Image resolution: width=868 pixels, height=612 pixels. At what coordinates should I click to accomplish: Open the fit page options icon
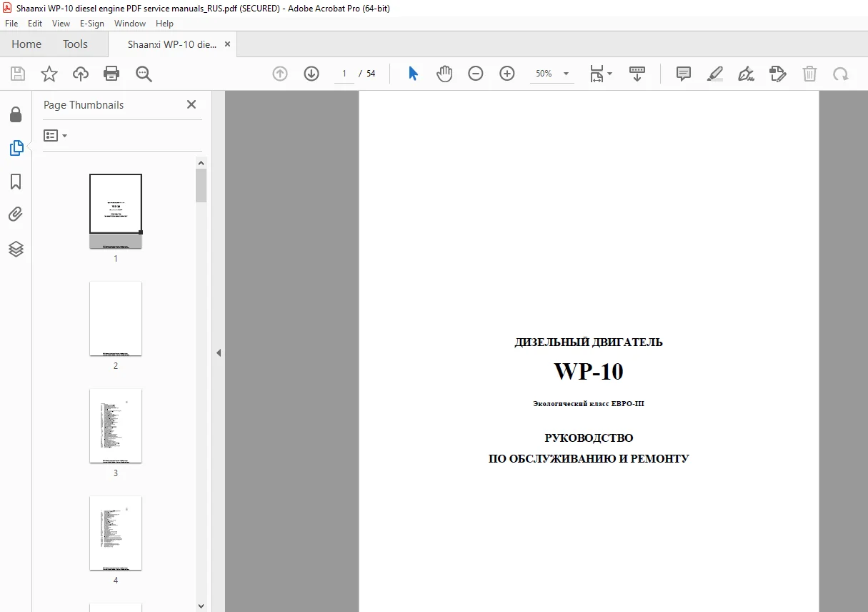(601, 74)
